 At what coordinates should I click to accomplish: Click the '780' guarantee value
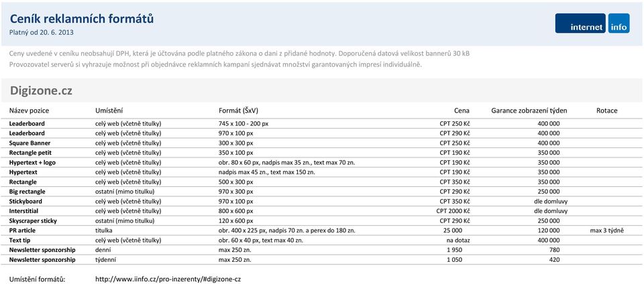click(x=555, y=250)
